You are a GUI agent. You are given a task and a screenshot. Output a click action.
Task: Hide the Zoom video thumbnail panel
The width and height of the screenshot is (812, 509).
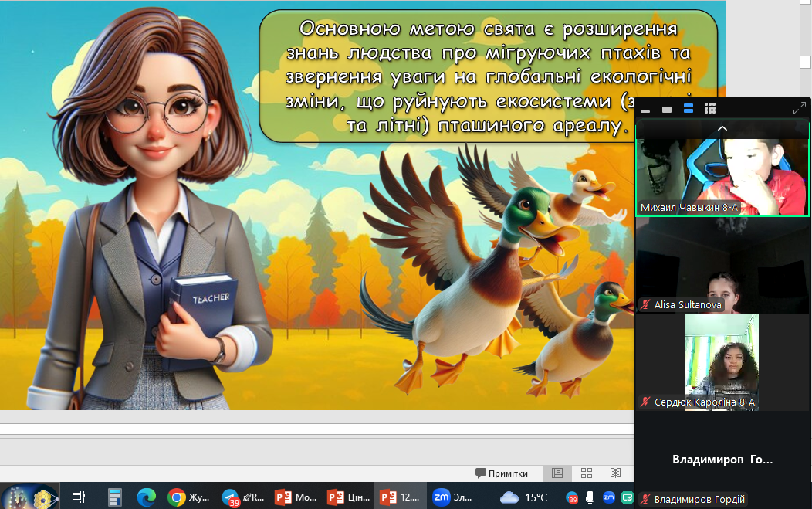(x=645, y=110)
